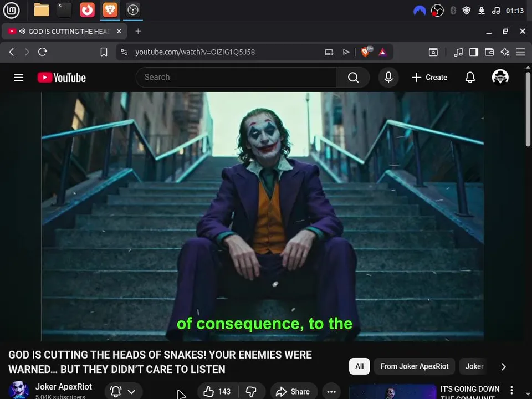Screen dimensions: 532x399
Task: View site information icon in address bar
Action: pos(124,52)
